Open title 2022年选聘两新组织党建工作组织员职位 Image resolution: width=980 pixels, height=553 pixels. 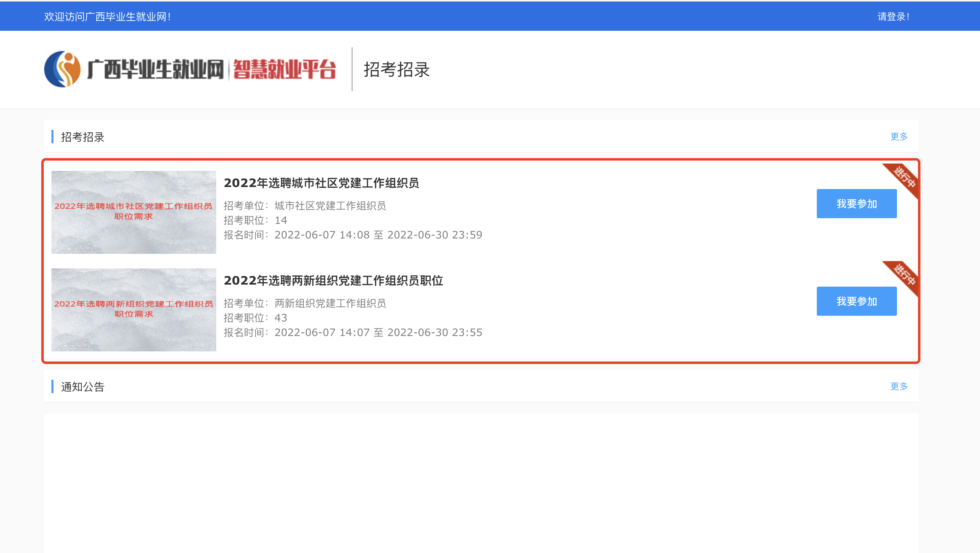coord(333,281)
